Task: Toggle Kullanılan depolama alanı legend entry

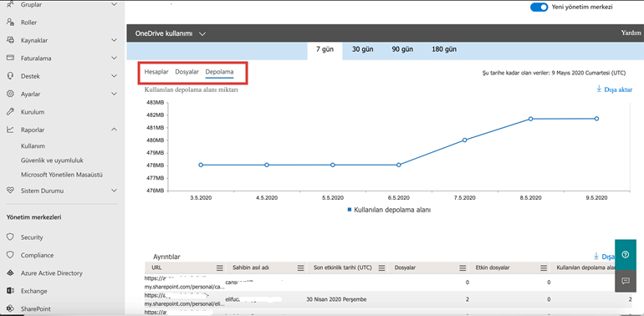Action: pos(389,209)
